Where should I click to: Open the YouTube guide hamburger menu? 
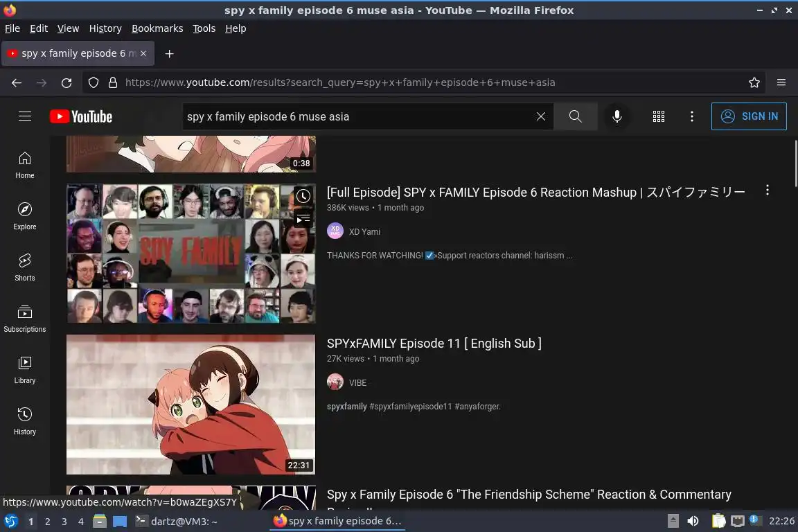click(x=24, y=116)
